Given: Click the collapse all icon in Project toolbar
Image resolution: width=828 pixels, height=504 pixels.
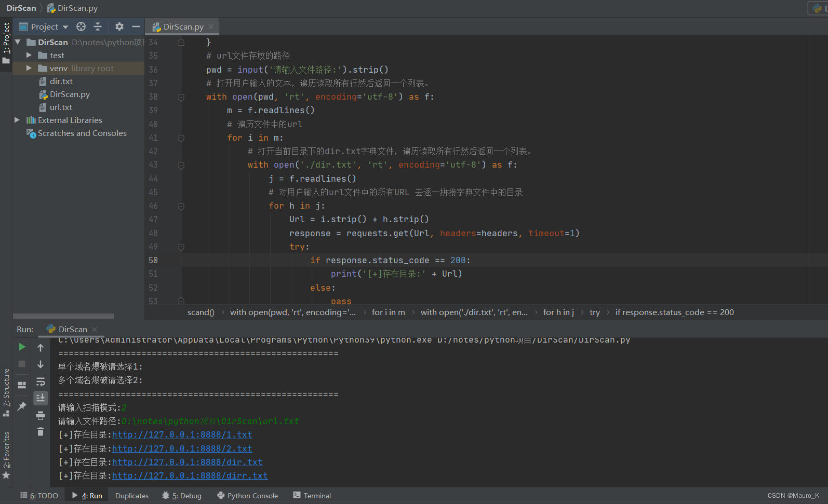Looking at the screenshot, I should pos(98,26).
